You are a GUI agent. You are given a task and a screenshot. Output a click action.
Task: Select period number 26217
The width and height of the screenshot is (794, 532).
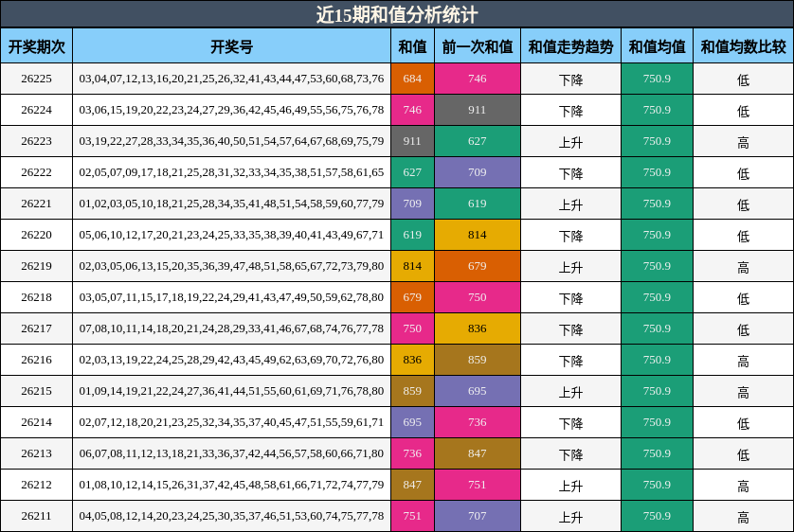tap(36, 328)
